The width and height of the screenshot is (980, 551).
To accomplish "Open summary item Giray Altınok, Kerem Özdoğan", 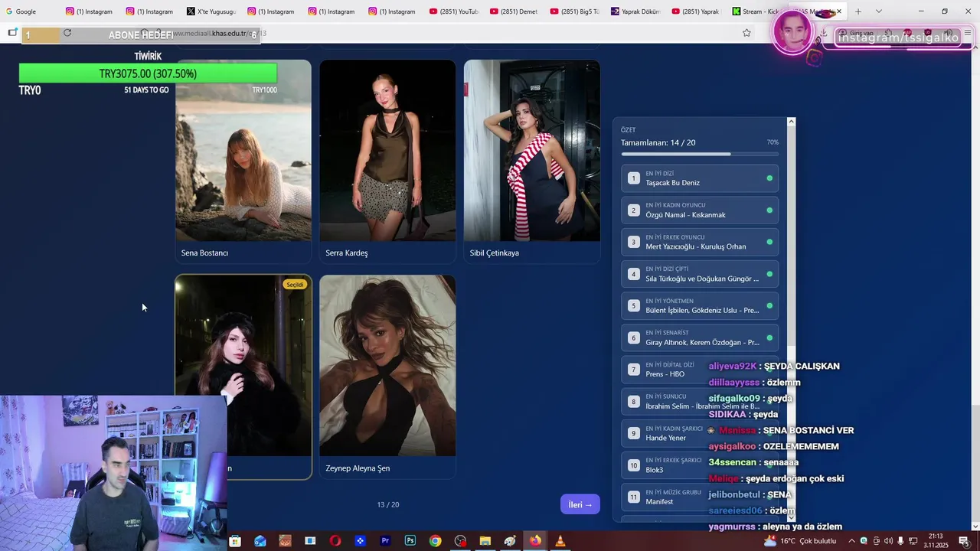I will (x=700, y=337).
